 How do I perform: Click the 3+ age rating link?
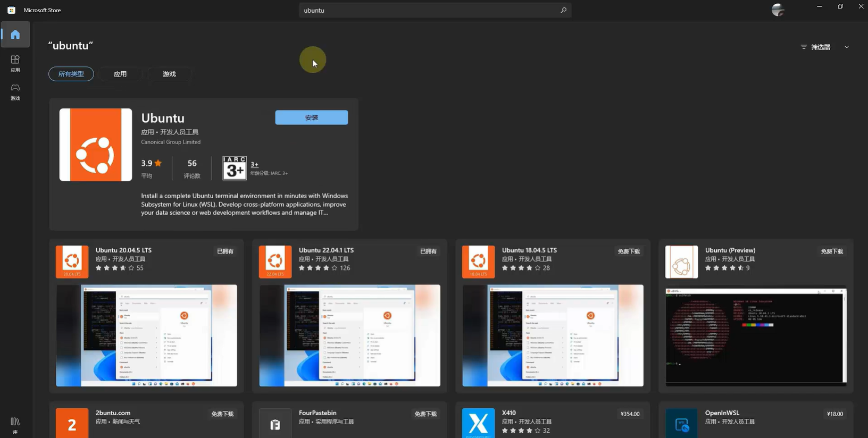tap(254, 165)
